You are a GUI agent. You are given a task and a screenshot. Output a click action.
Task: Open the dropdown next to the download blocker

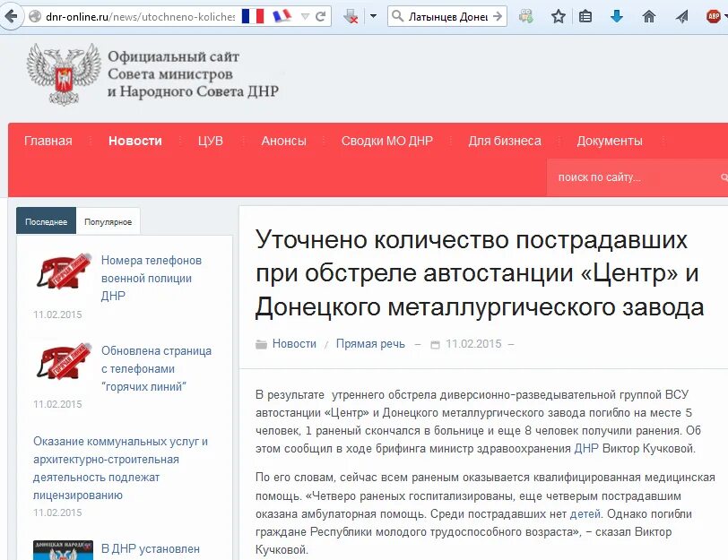coord(373,15)
